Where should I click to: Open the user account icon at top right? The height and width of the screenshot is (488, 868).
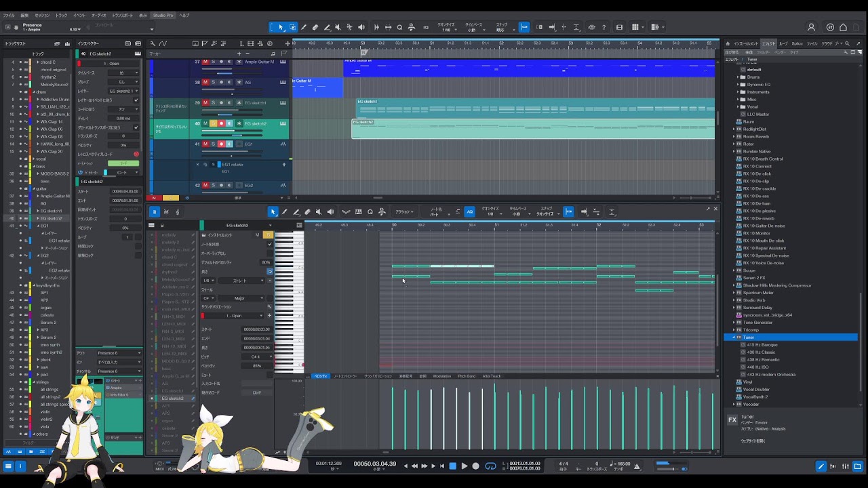(811, 27)
